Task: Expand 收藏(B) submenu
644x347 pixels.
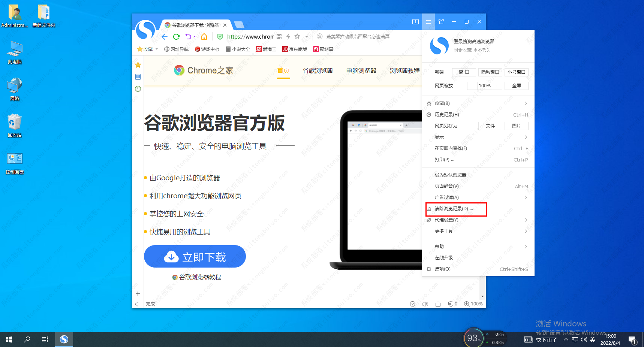Action: [478, 103]
